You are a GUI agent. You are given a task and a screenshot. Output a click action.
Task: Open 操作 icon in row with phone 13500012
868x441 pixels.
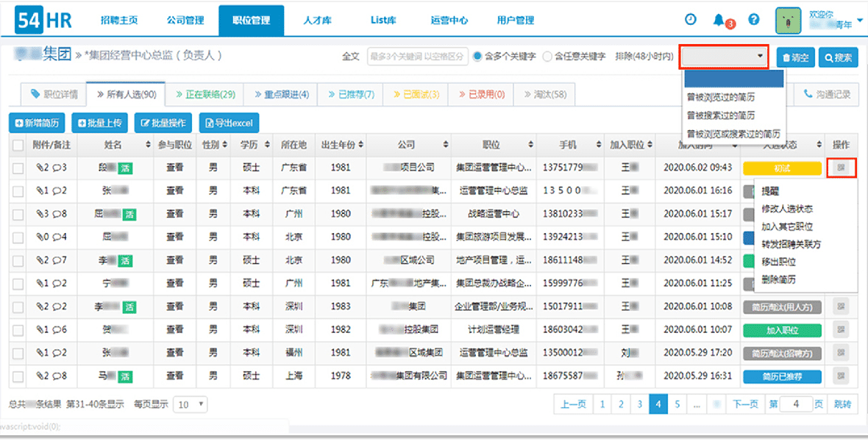[x=841, y=353]
